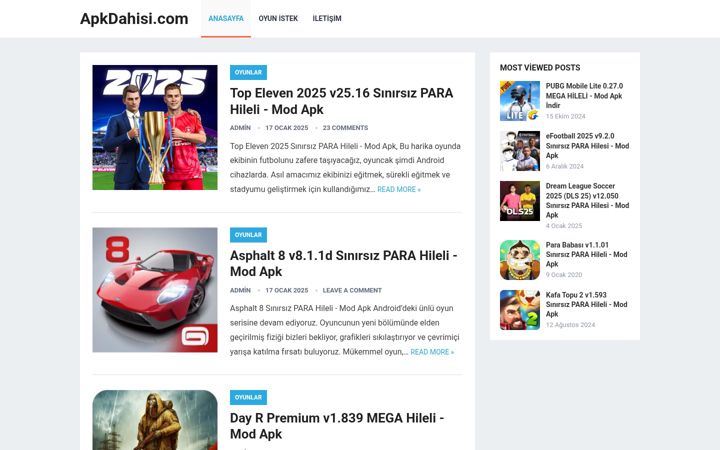
Task: Click date 12 Ağustos 2024 under Kafa Topu
Action: coord(570,325)
